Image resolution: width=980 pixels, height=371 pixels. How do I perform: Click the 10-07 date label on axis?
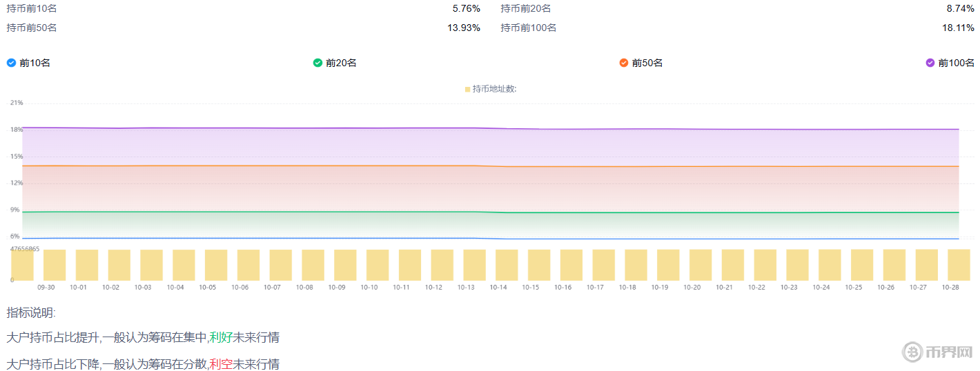pos(272,287)
